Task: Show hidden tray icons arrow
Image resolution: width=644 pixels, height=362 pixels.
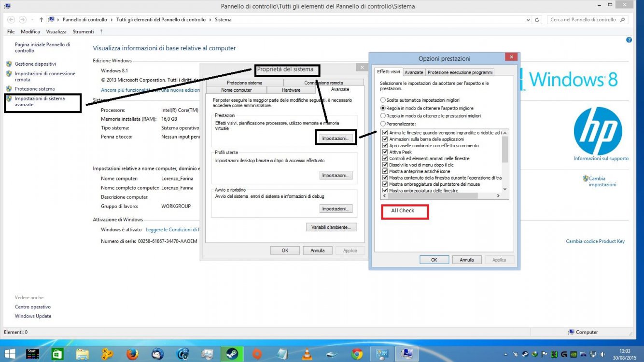Action: 506,355
